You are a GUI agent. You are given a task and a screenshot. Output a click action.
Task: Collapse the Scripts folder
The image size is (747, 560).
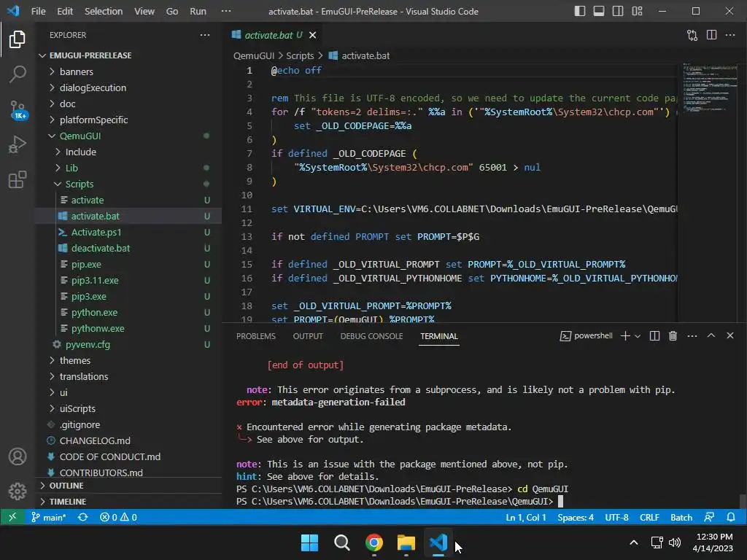click(130, 184)
